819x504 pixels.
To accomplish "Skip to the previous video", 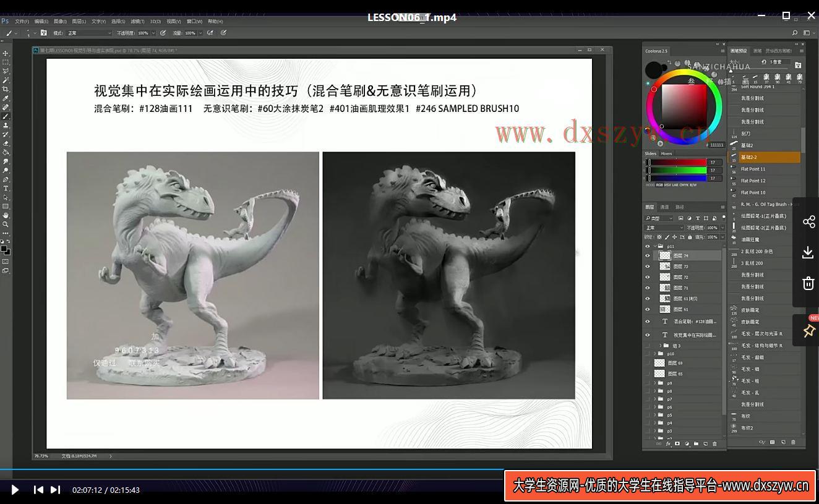I will click(38, 490).
